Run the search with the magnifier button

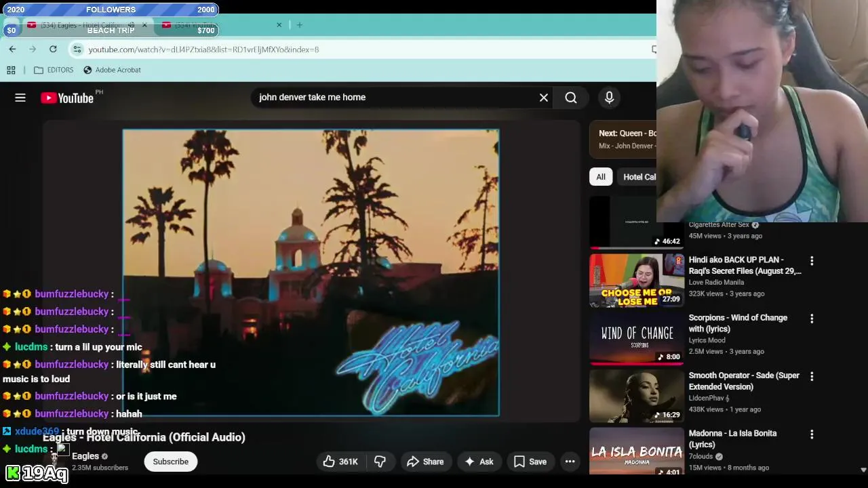coord(571,98)
